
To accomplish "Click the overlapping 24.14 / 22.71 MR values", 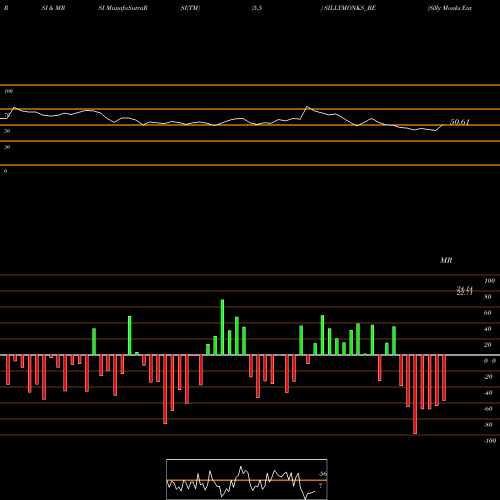I will point(465,291).
